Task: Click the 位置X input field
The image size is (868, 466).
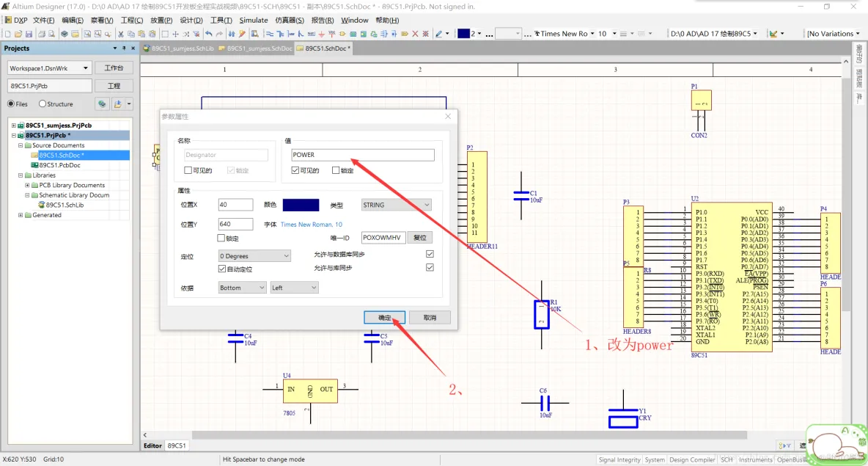Action: tap(235, 205)
